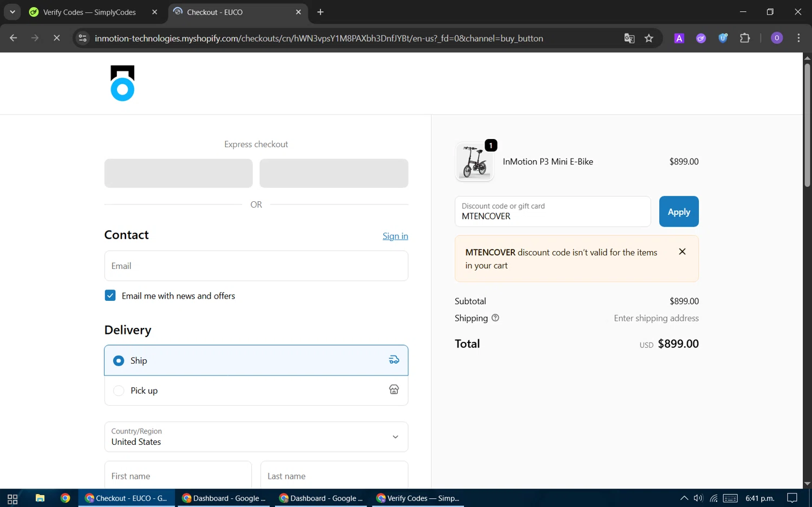Open the Chrome three-dot menu
The height and width of the screenshot is (507, 812).
tap(798, 38)
